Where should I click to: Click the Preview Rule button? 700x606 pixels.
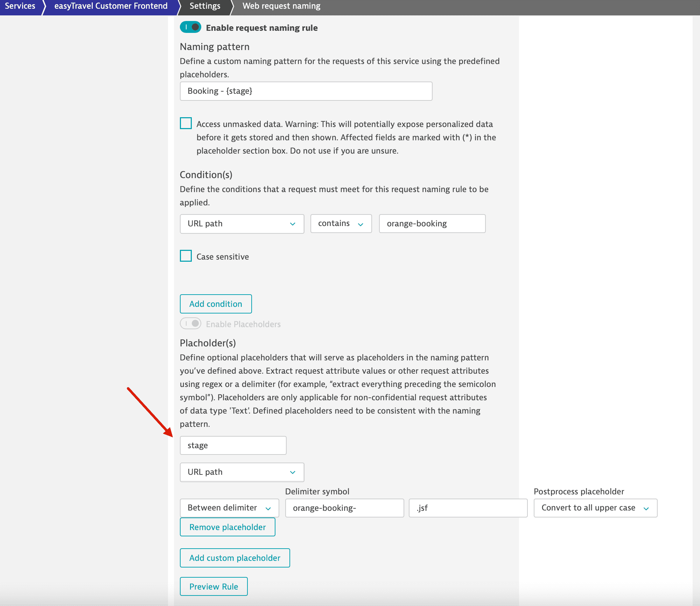[x=213, y=587]
